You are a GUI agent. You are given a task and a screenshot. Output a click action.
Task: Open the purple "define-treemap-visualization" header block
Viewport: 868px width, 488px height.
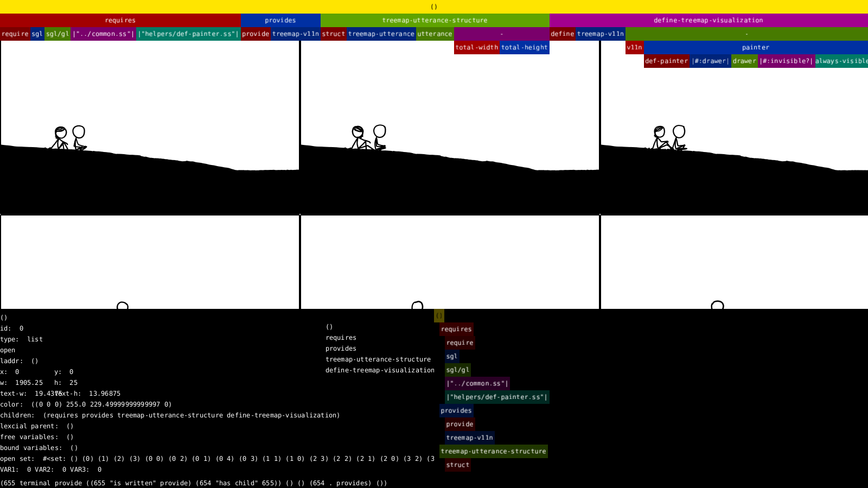[708, 20]
